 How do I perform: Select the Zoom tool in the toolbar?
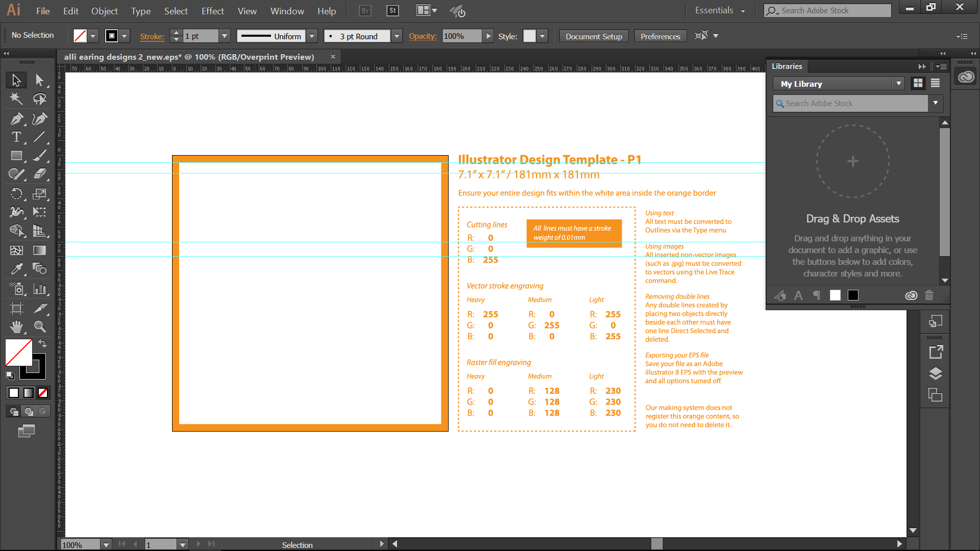click(x=40, y=327)
